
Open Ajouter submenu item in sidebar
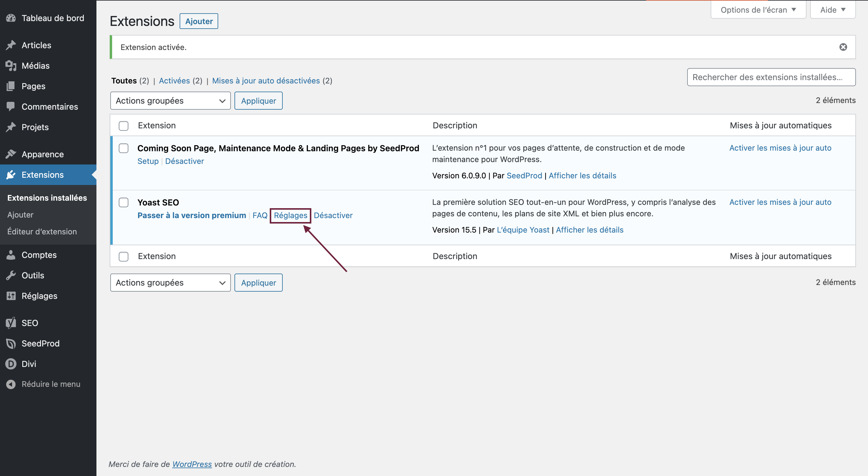[x=20, y=215]
